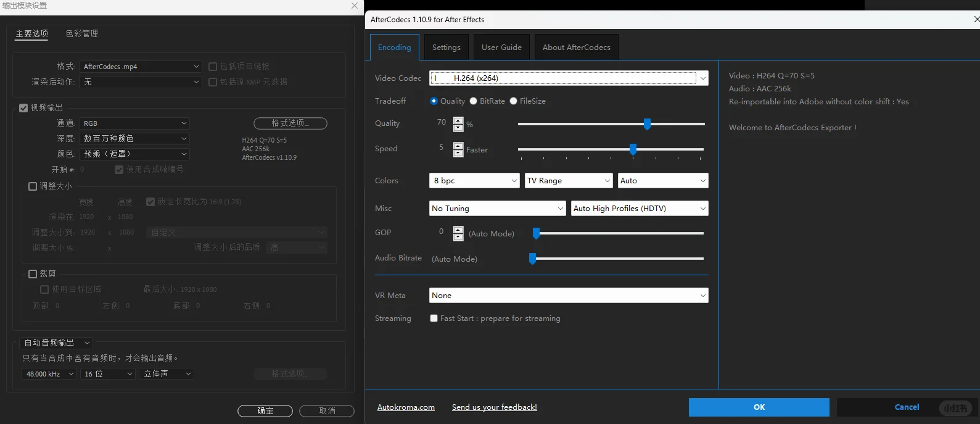
Task: Increase the GOP value with the up spinner
Action: tap(458, 230)
